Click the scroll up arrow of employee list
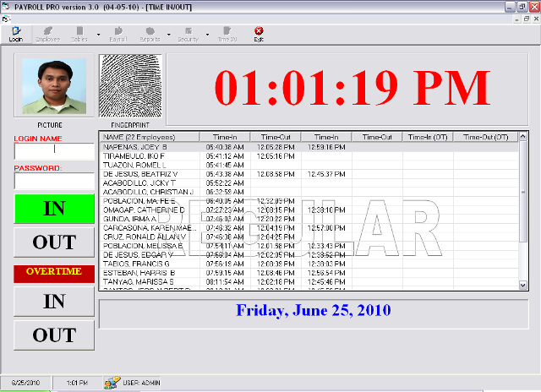The width and height of the screenshot is (541, 392). point(522,137)
